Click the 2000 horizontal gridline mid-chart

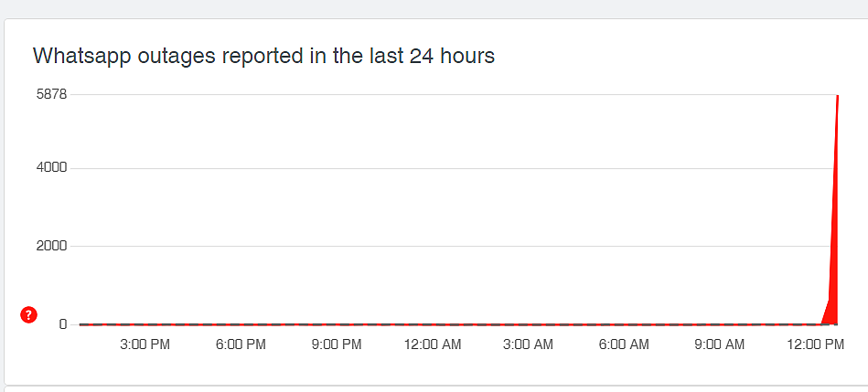454,246
